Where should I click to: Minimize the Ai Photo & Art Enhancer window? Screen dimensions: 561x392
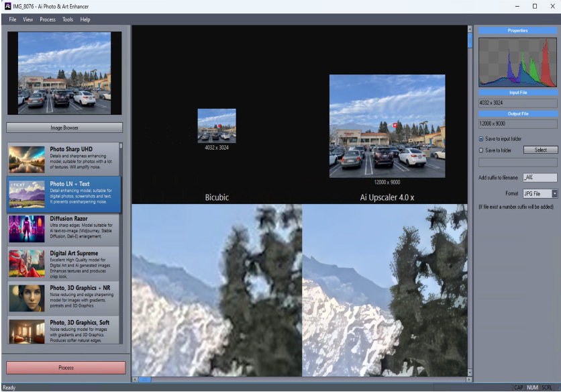click(517, 6)
